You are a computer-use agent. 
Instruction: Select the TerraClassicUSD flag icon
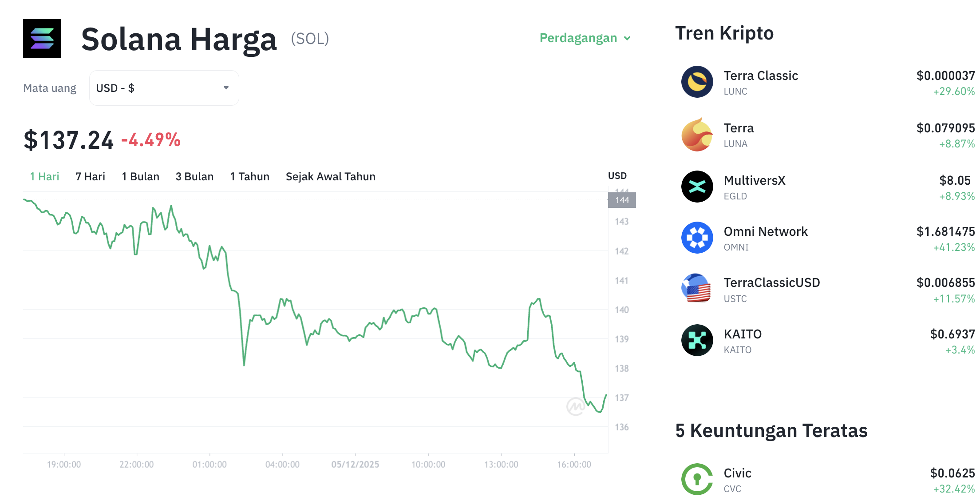(696, 289)
